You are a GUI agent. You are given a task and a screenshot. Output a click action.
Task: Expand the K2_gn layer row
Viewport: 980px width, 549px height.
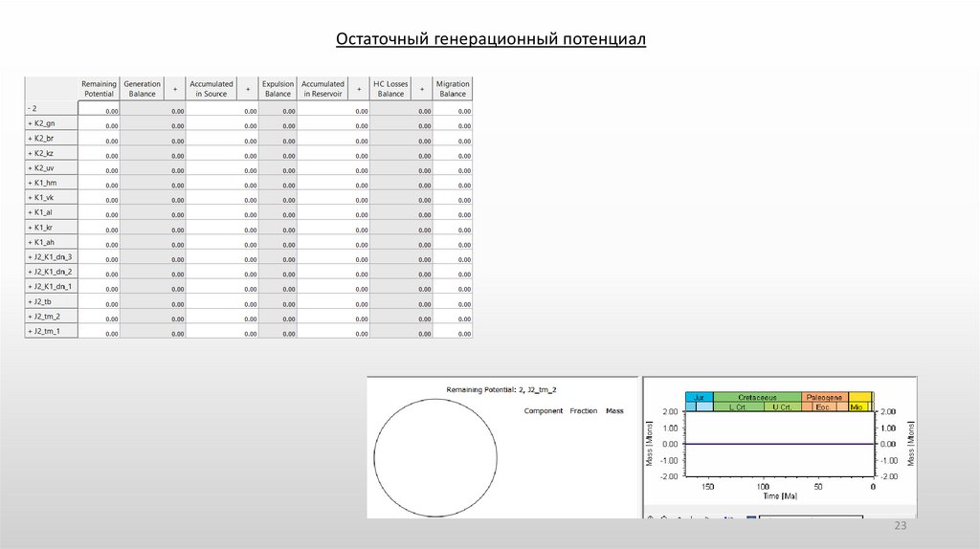[30, 123]
